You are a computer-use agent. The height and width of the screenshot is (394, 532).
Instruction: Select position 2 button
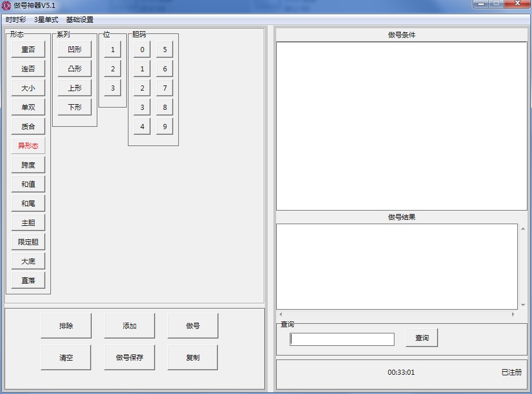[113, 69]
